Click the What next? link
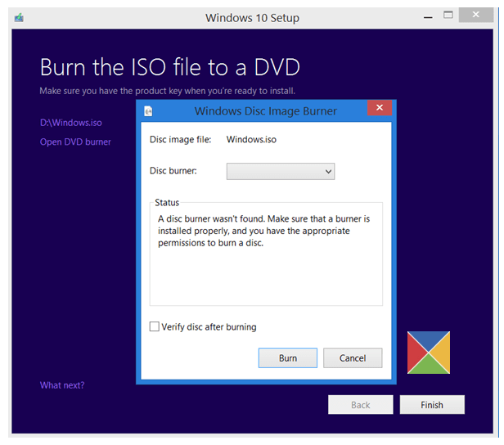The height and width of the screenshot is (445, 504). pos(62,385)
